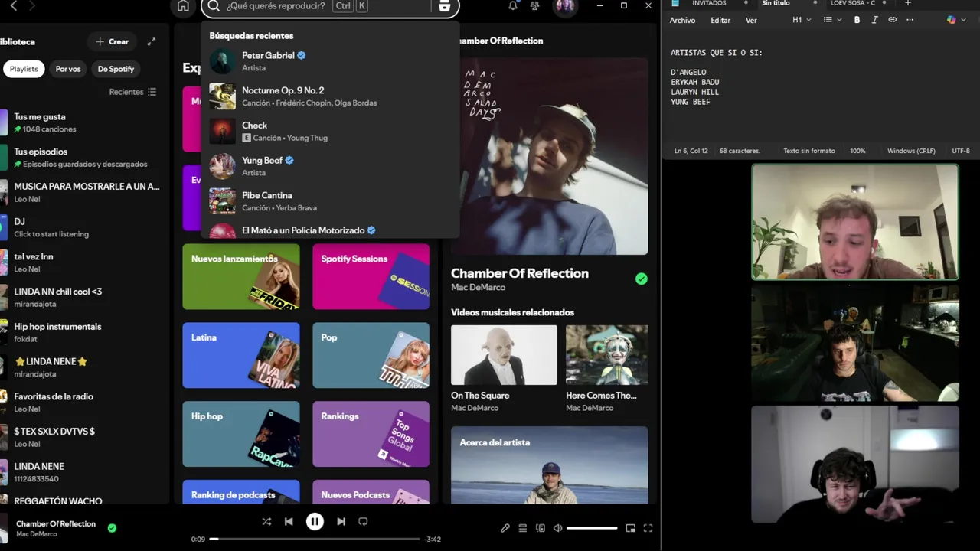
Task: Add new Notepad tab
Action: [908, 3]
